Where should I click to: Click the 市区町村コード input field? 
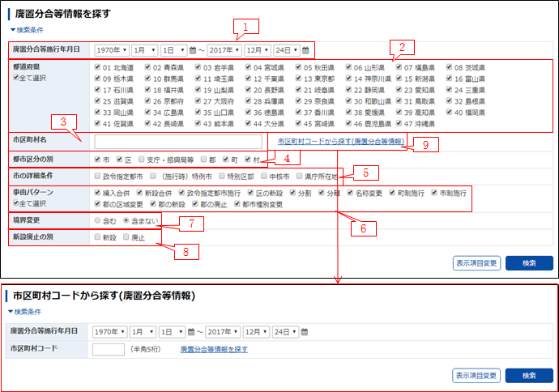tap(108, 349)
